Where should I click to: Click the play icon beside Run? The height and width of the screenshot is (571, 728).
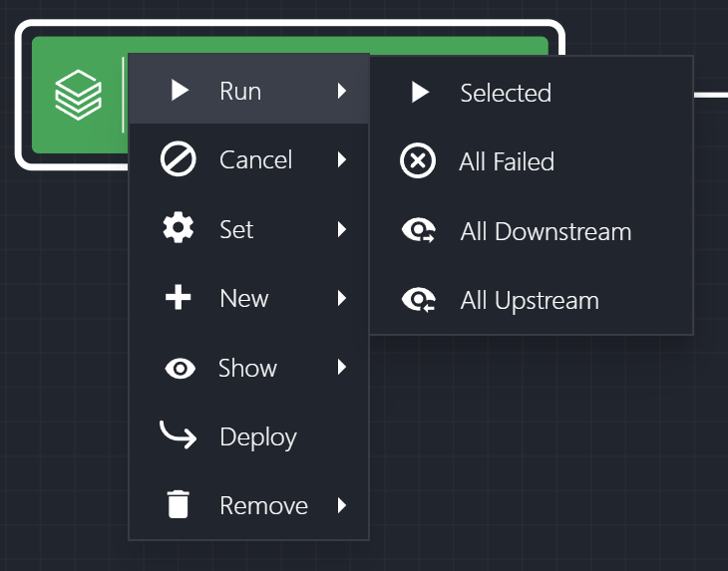[x=180, y=91]
